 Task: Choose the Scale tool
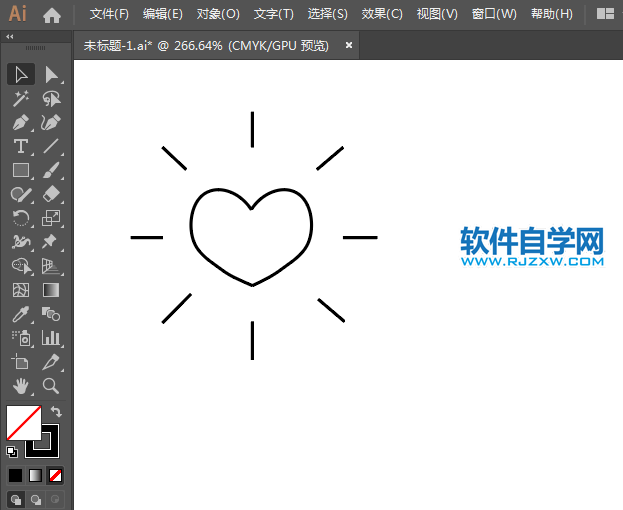click(52, 218)
